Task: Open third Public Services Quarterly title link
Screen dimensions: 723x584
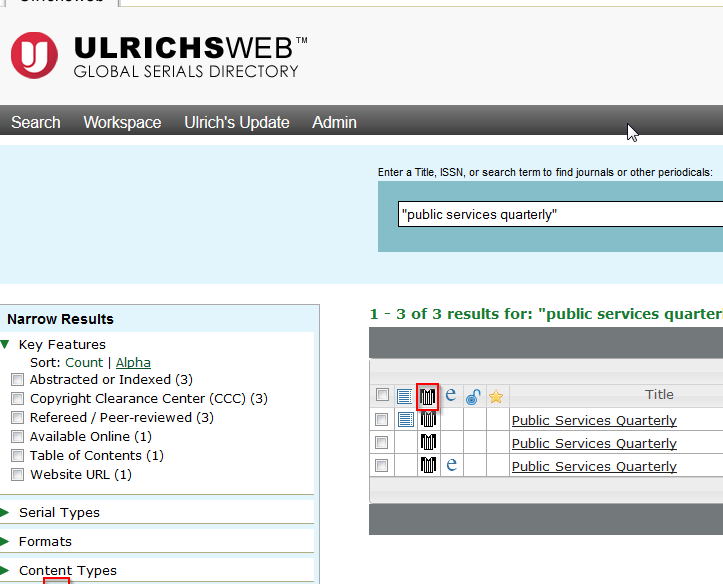Action: [x=594, y=466]
